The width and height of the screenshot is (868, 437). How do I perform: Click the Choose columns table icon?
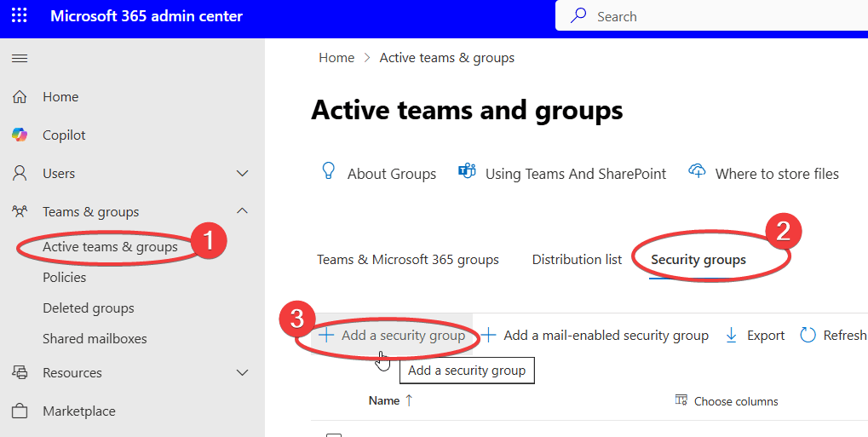[x=681, y=400]
